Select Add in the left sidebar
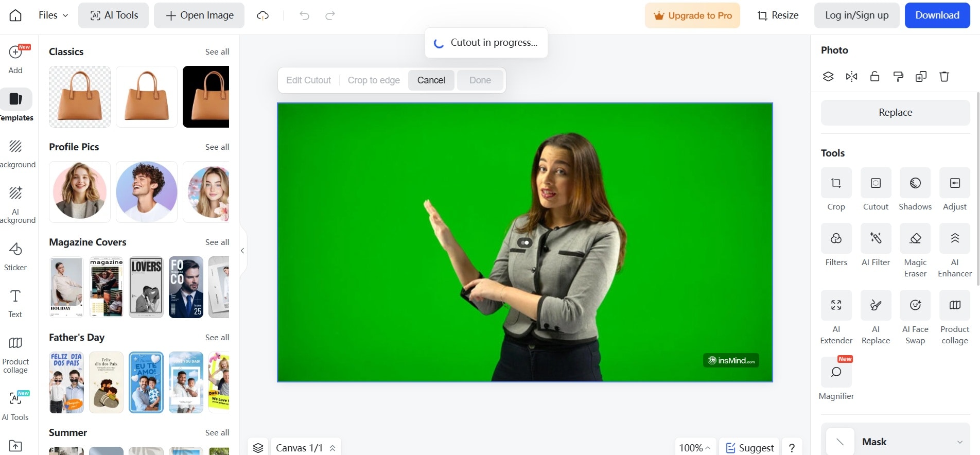The width and height of the screenshot is (980, 455). click(15, 59)
